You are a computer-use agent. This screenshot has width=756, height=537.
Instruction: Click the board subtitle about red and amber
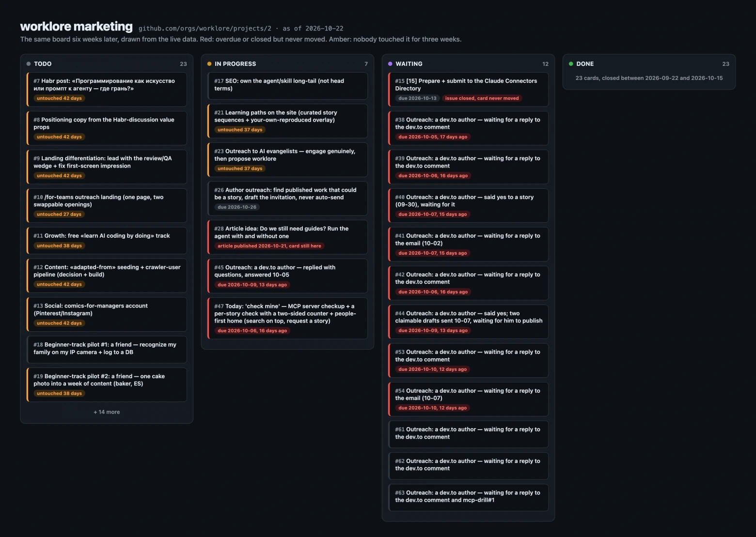tap(241, 39)
